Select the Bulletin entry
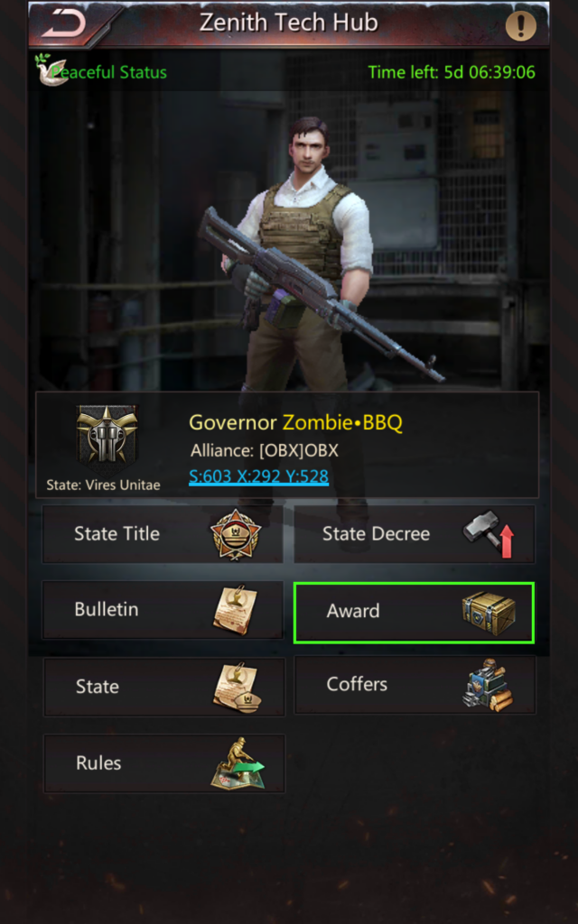Viewport: 578px width, 924px height. tap(163, 610)
